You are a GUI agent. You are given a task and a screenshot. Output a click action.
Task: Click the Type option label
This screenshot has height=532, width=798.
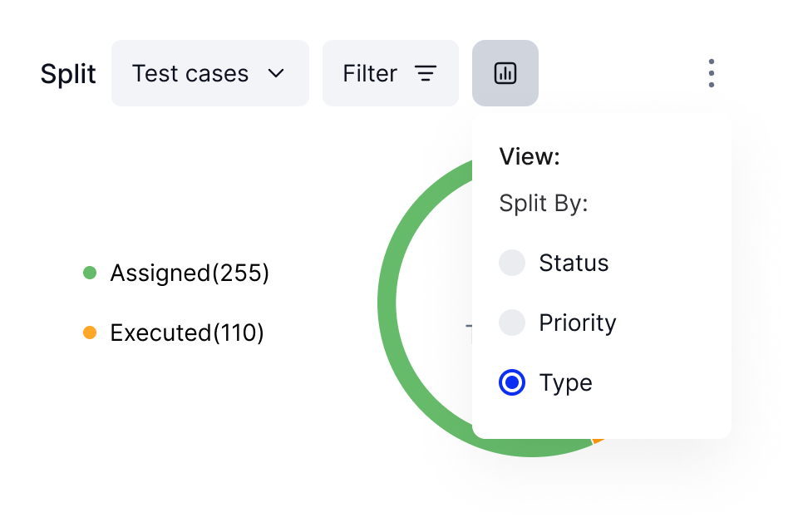point(565,383)
